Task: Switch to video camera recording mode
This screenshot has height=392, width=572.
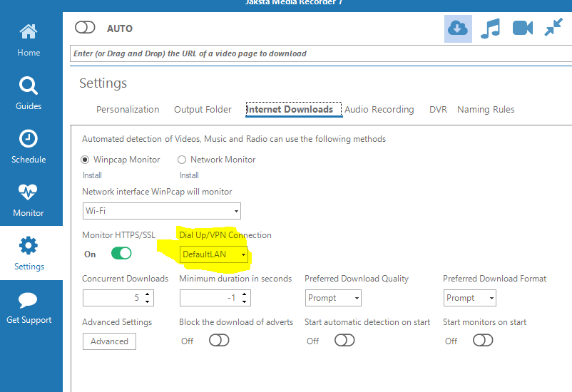Action: click(x=522, y=28)
